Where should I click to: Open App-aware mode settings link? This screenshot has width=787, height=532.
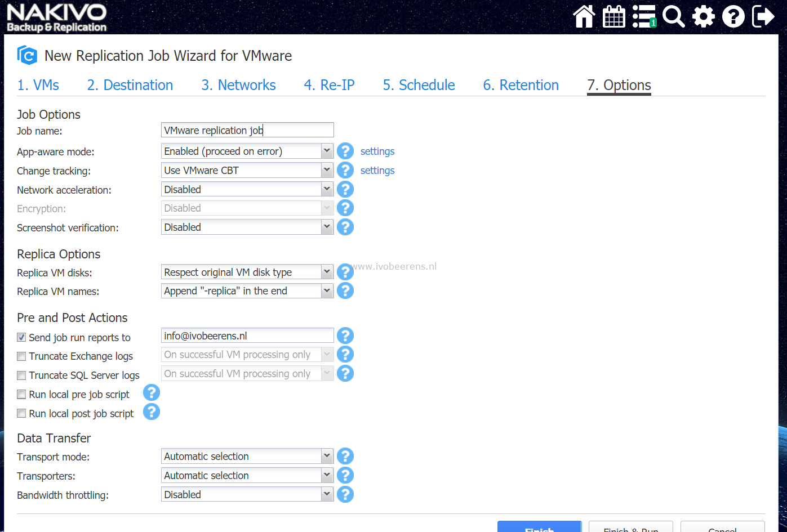tap(377, 151)
